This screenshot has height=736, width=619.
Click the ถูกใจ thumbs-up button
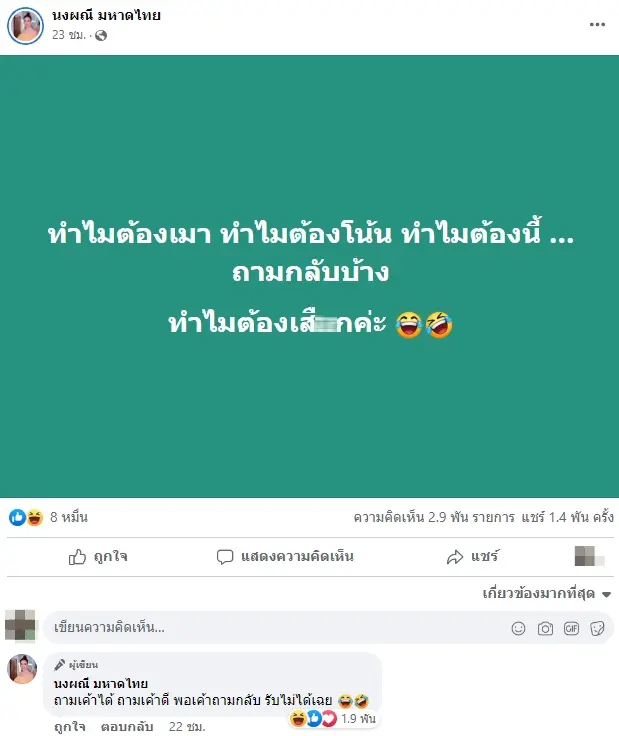click(98, 557)
